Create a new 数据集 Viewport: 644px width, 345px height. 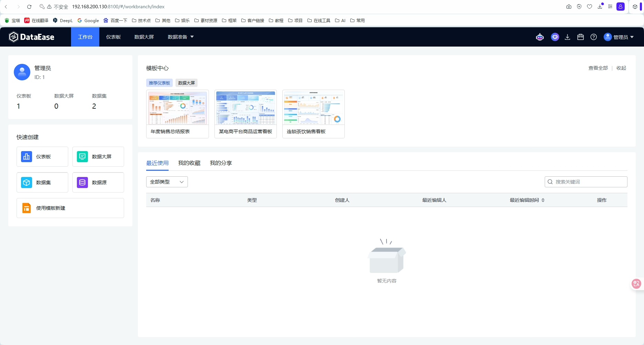pos(42,183)
